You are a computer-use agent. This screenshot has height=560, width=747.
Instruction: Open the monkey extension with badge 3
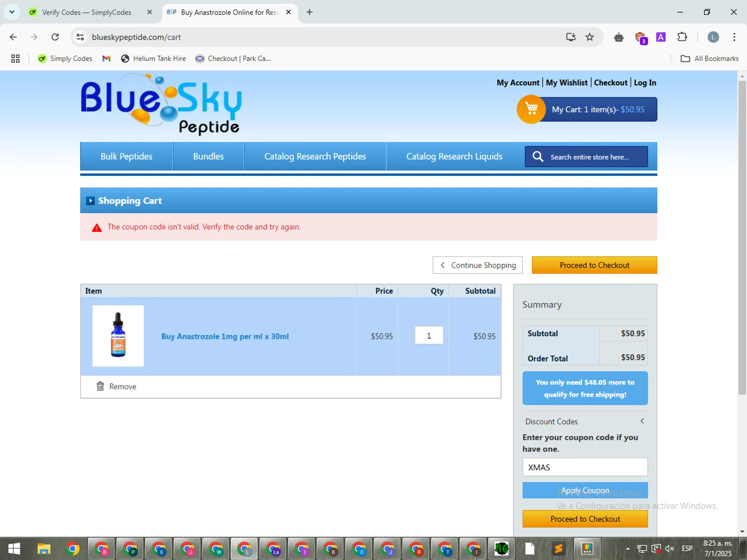pos(640,38)
